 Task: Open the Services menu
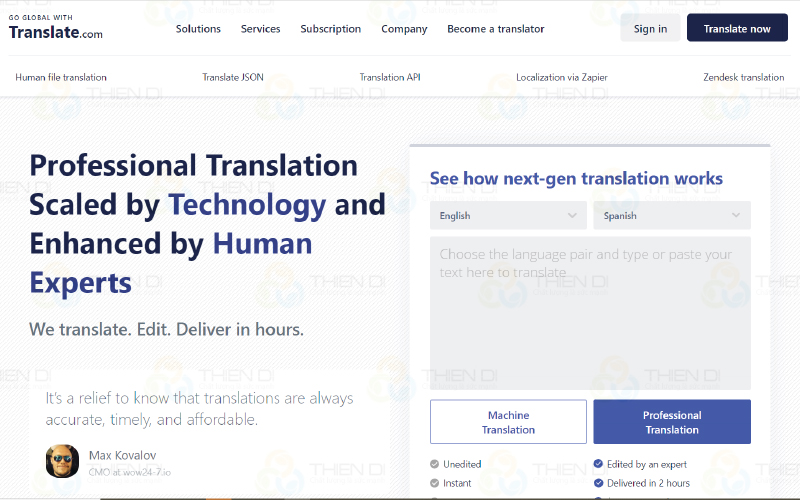click(x=260, y=29)
